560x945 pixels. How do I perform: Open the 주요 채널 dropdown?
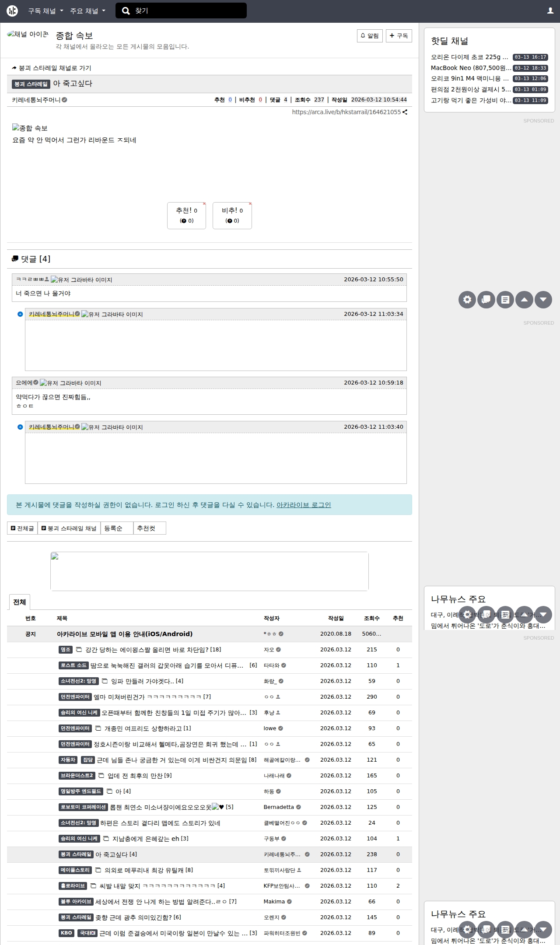click(x=87, y=11)
